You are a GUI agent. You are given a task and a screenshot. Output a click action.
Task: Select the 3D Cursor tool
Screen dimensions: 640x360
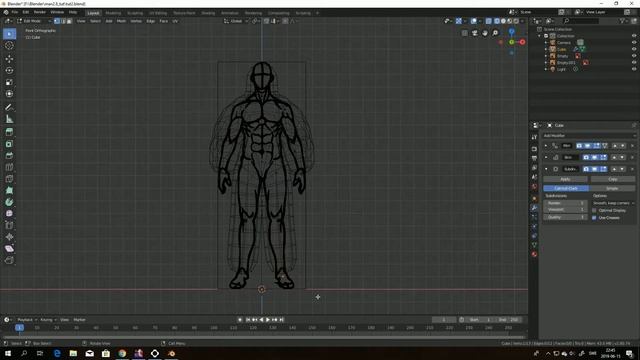[9, 45]
